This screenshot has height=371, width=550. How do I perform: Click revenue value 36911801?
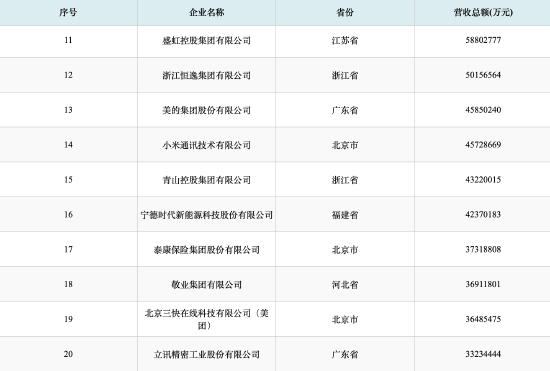[x=483, y=284]
